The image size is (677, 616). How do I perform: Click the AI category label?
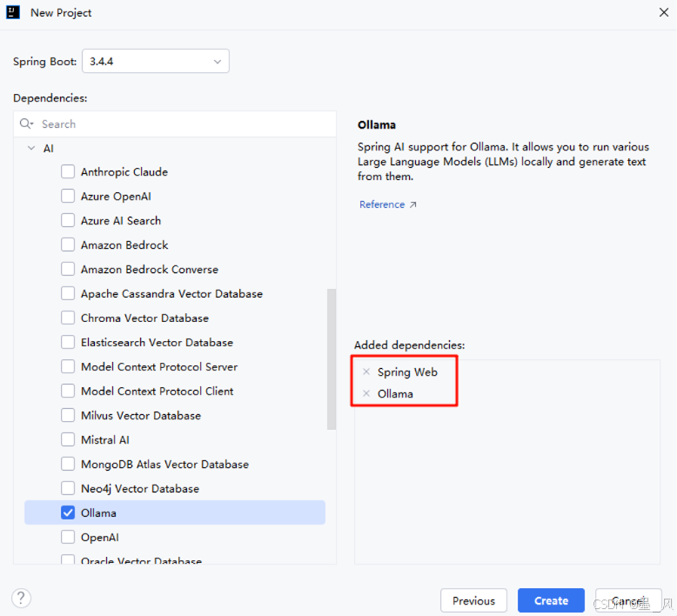click(x=49, y=149)
